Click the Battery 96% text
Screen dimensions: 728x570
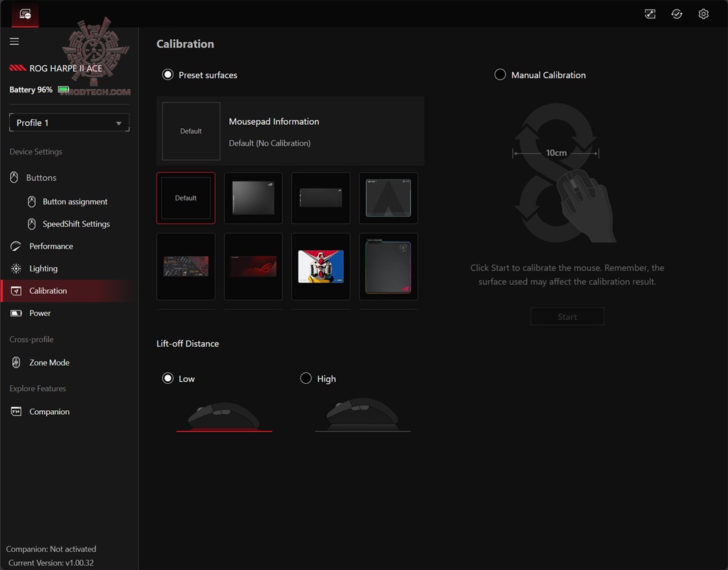31,90
